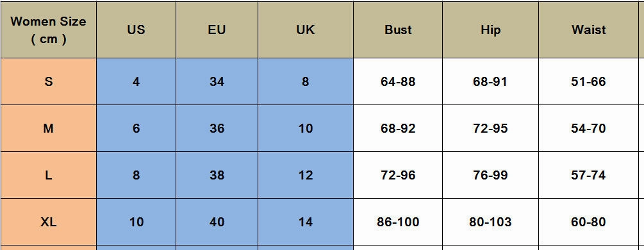644x250 pixels.
Task: Select the L size row label
Action: pyautogui.click(x=49, y=175)
